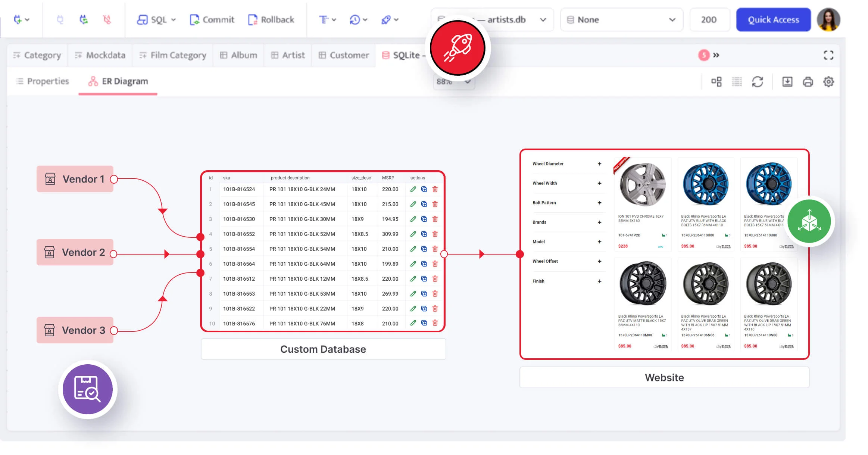The height and width of the screenshot is (455, 868).
Task: Toggle fullscreen expand icon
Action: [x=828, y=55]
